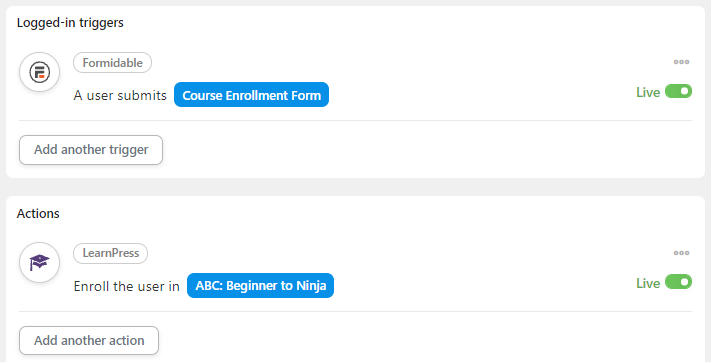The height and width of the screenshot is (362, 711).
Task: Select the LearnPress integration tag
Action: pyautogui.click(x=111, y=253)
